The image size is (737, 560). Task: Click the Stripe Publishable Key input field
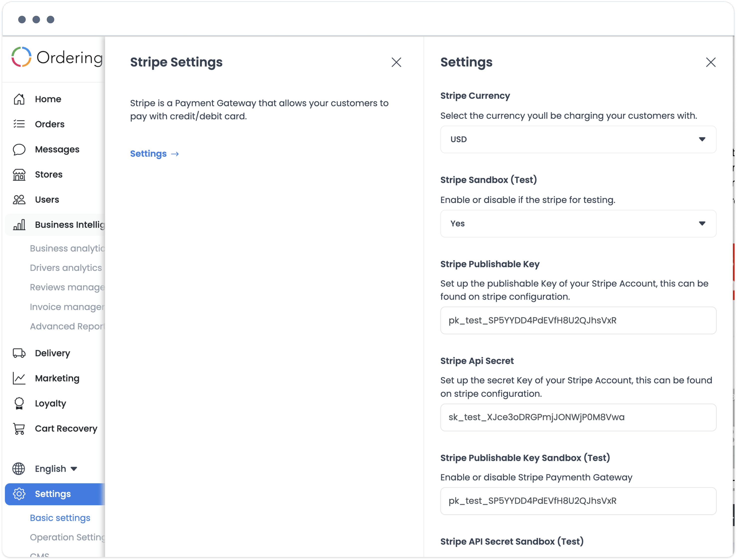(578, 320)
